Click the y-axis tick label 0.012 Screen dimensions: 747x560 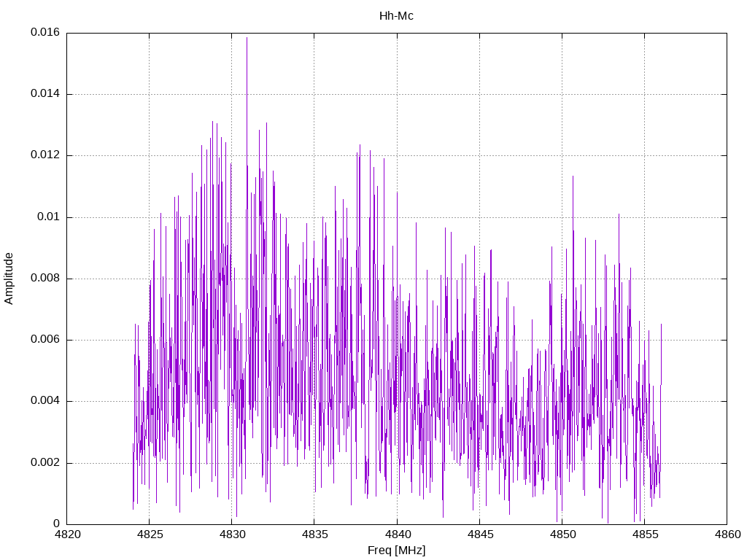click(45, 155)
